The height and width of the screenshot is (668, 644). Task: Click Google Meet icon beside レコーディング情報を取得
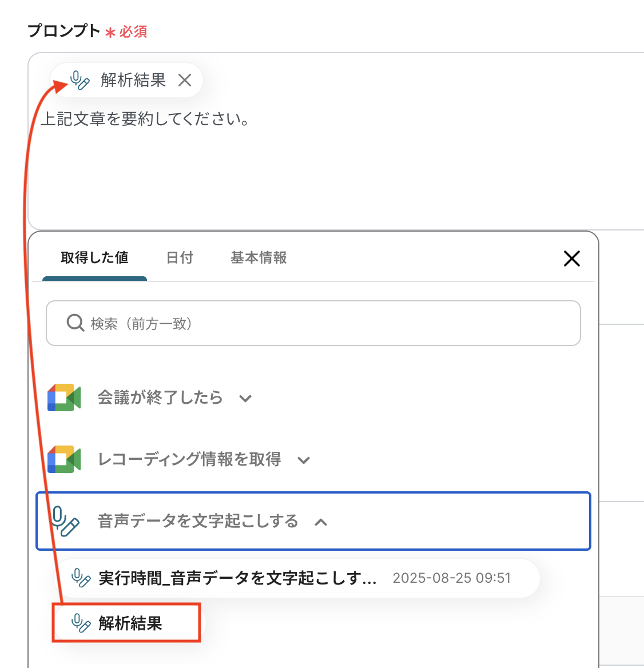[64, 459]
